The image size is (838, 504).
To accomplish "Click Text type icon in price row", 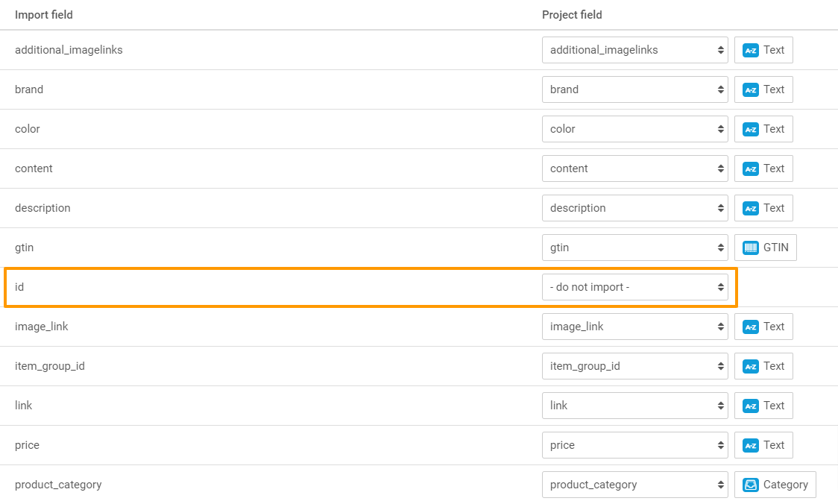I will (751, 445).
